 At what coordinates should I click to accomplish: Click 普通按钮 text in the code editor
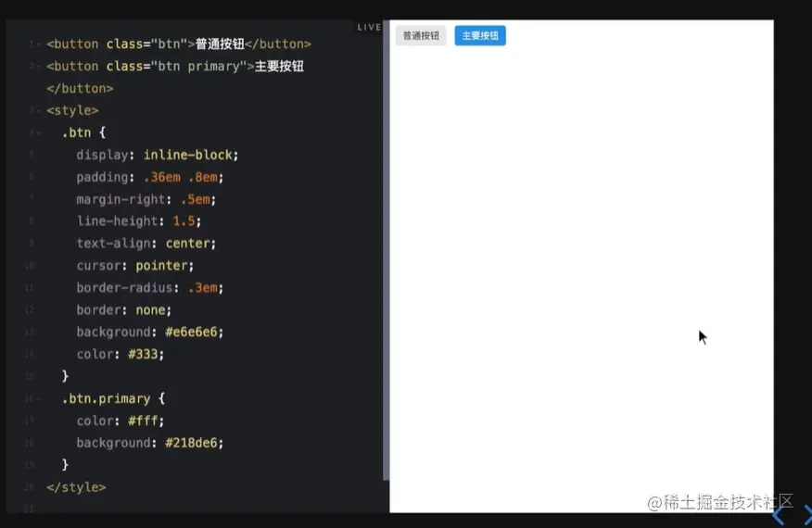pyautogui.click(x=220, y=44)
